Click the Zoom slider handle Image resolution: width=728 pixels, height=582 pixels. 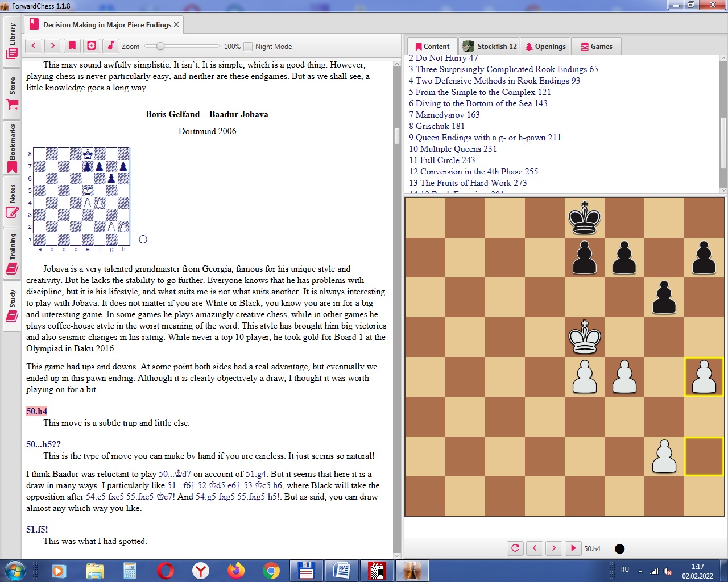pos(160,46)
